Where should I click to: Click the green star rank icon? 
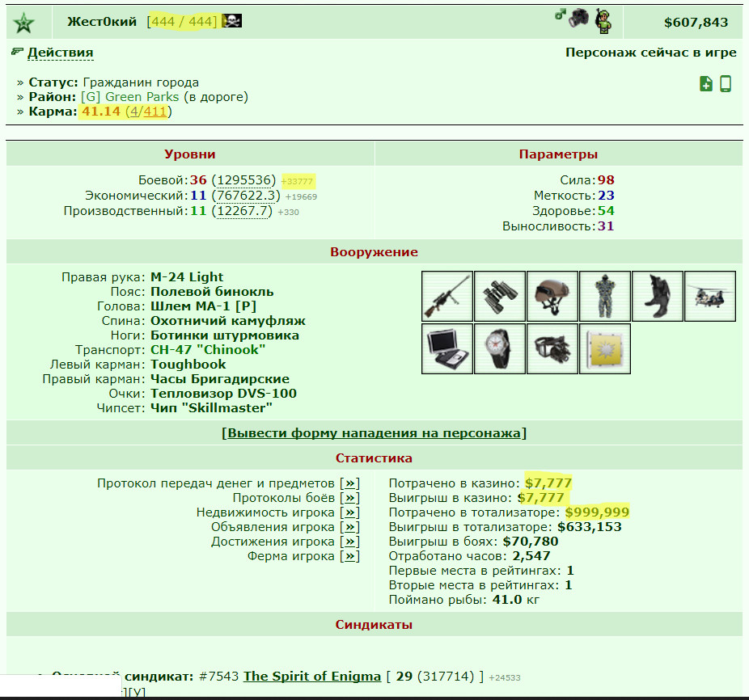coord(24,23)
